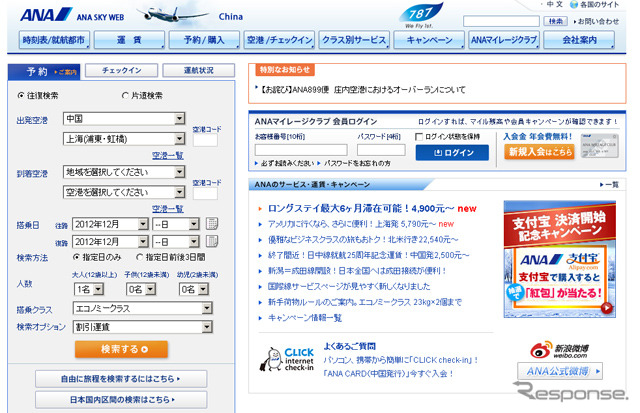Open キャンペーン menu
The width and height of the screenshot is (640, 413).
pyautogui.click(x=429, y=40)
